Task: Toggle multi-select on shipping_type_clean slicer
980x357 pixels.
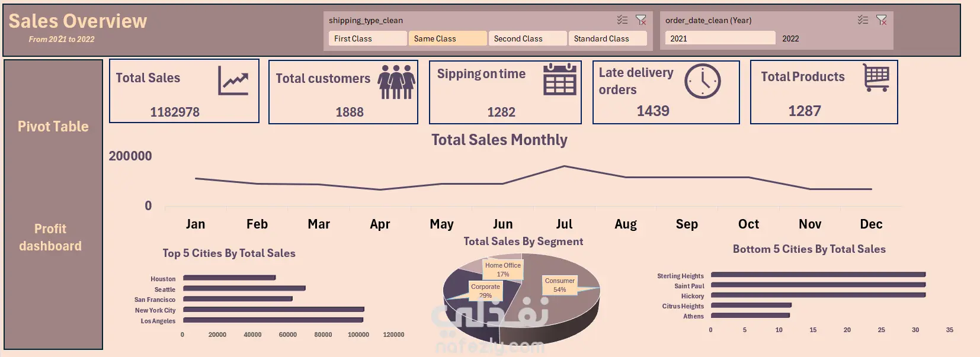Action: [x=622, y=20]
